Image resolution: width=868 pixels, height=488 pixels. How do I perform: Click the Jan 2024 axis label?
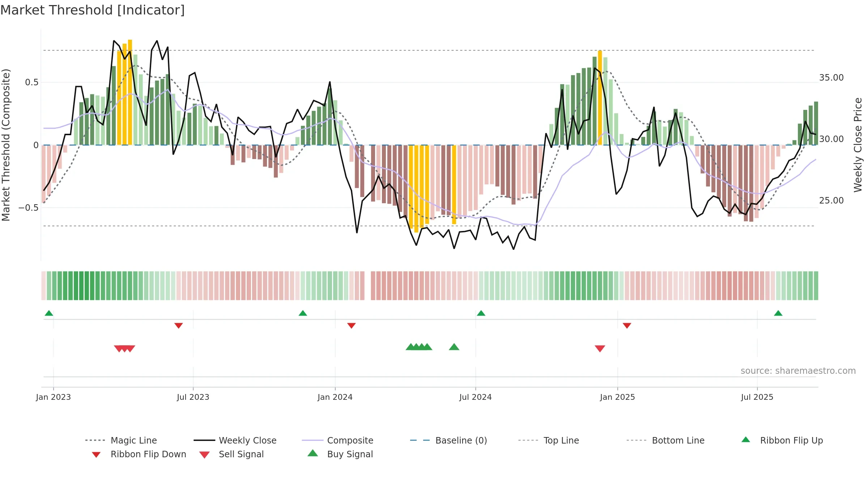[335, 397]
